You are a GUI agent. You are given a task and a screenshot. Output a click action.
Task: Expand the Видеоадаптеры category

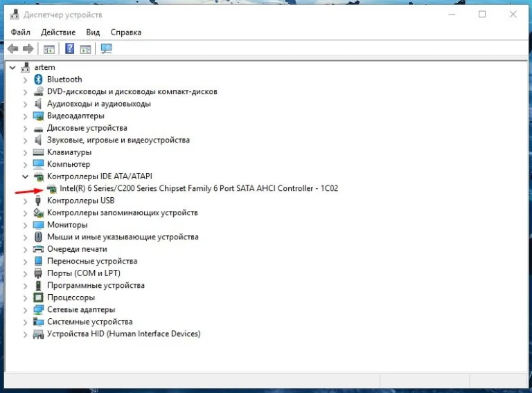[25, 116]
